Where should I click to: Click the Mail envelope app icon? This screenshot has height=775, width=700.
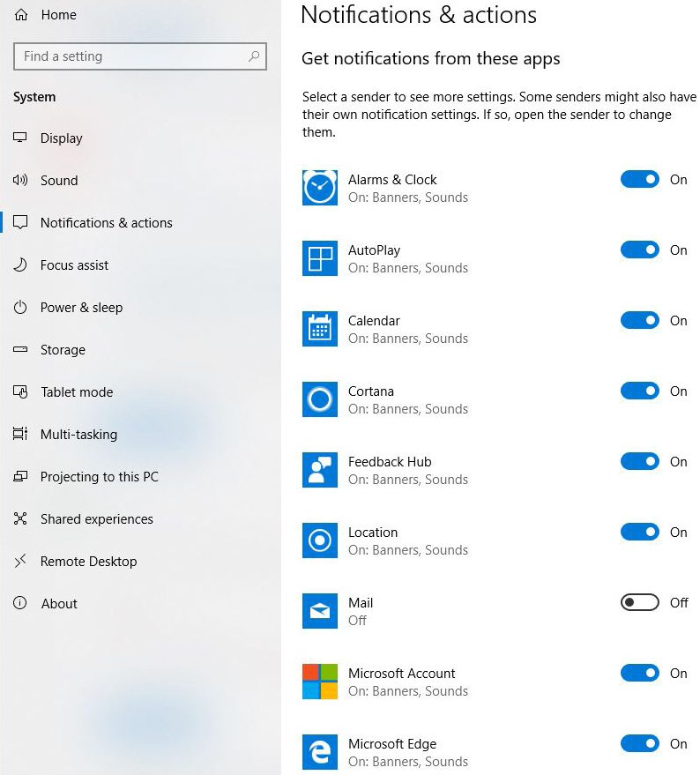pyautogui.click(x=320, y=611)
